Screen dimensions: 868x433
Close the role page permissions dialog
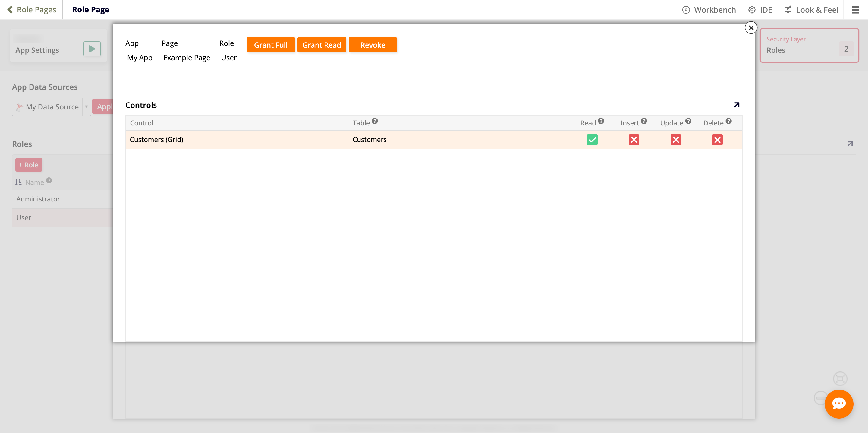[751, 28]
